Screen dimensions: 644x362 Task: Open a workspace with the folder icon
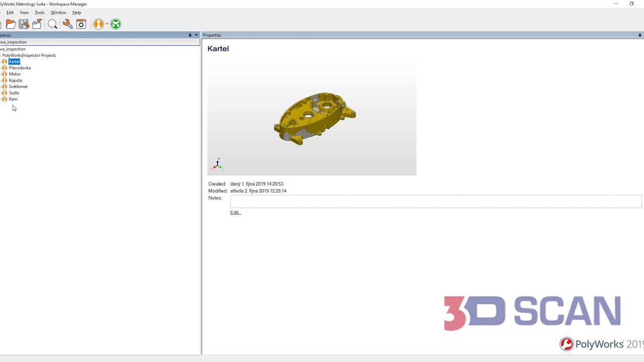(11, 24)
